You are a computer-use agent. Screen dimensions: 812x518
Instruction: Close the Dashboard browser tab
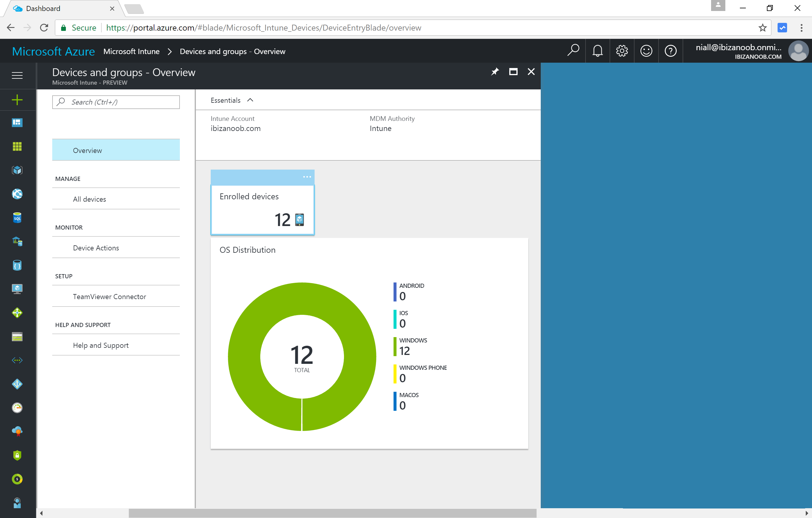point(112,9)
